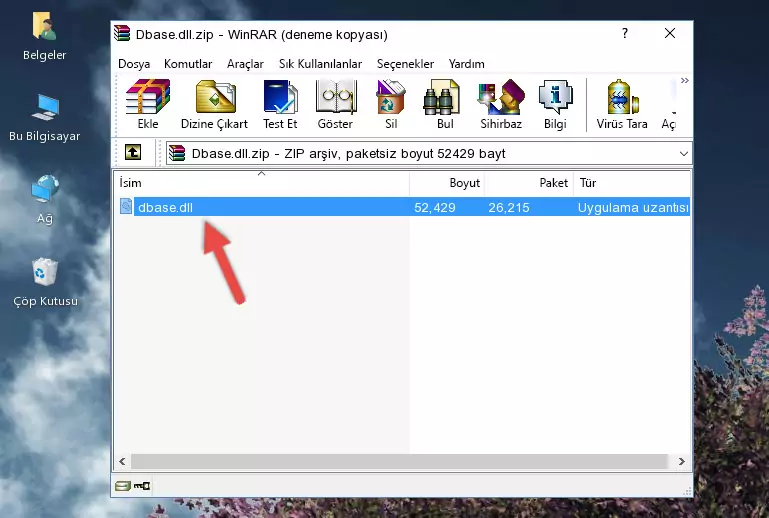
Task: Launch the Sihirbaz wizard icon
Action: click(501, 97)
